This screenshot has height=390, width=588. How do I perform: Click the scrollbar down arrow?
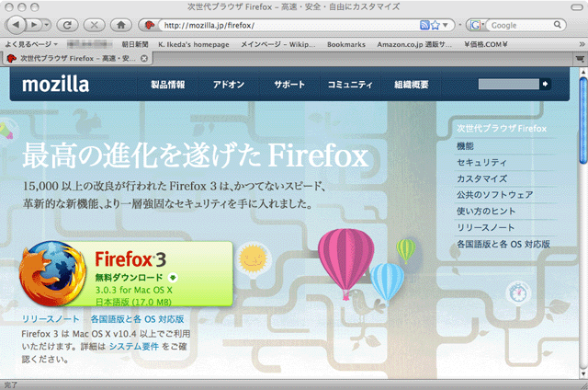[583, 373]
